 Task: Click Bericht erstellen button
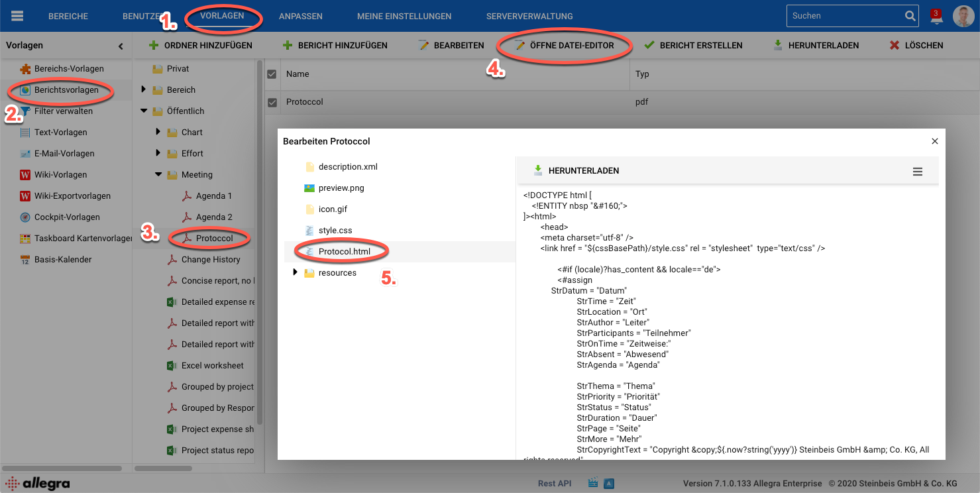[693, 46]
